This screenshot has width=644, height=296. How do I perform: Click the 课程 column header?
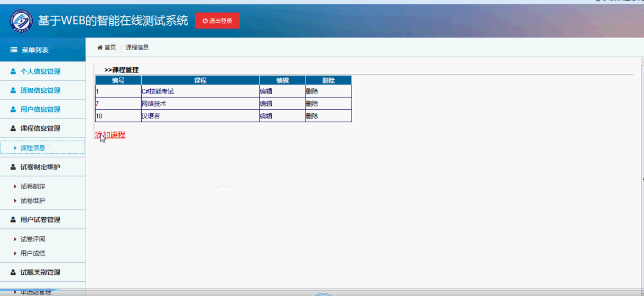click(x=200, y=80)
